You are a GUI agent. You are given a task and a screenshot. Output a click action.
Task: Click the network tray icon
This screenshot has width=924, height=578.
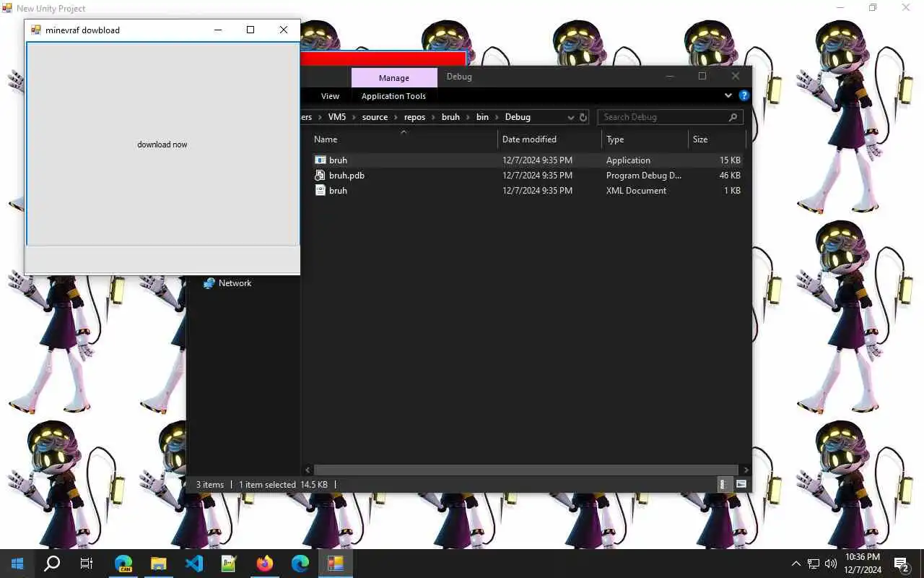814,564
